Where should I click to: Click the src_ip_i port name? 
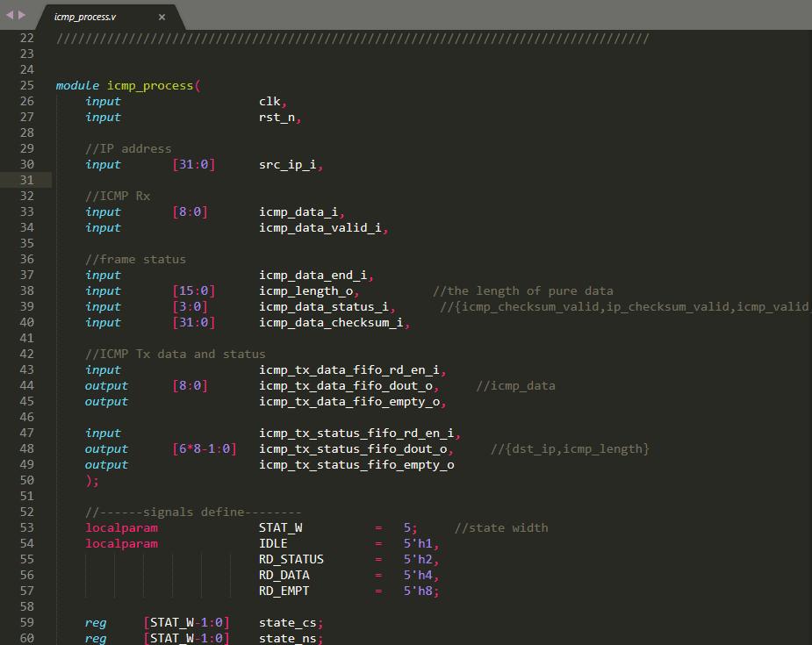[287, 164]
